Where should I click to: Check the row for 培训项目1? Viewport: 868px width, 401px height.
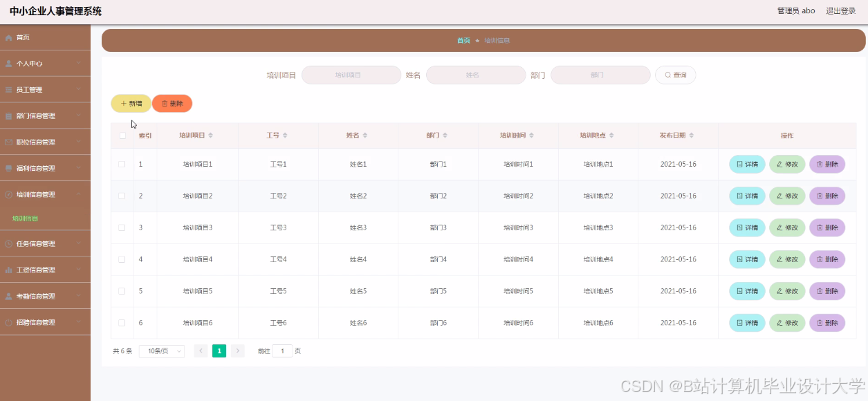[122, 165]
